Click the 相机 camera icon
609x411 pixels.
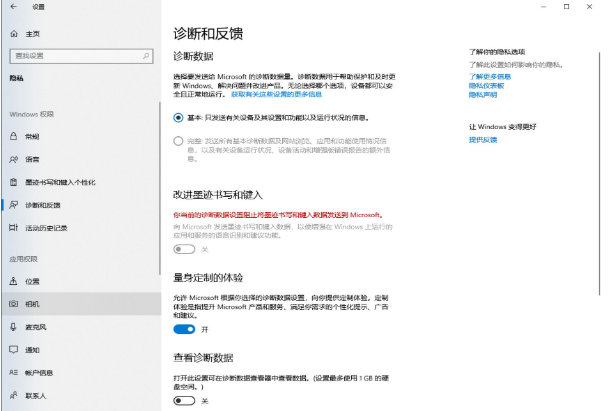click(14, 304)
